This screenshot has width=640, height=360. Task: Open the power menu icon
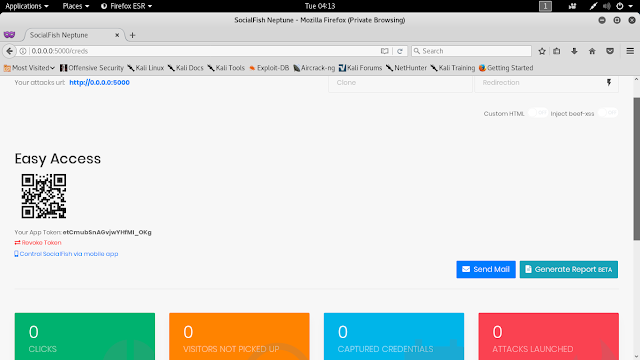click(620, 6)
